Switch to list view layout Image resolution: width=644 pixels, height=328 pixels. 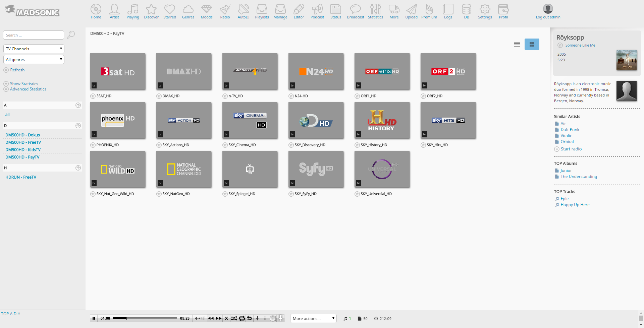coord(517,44)
